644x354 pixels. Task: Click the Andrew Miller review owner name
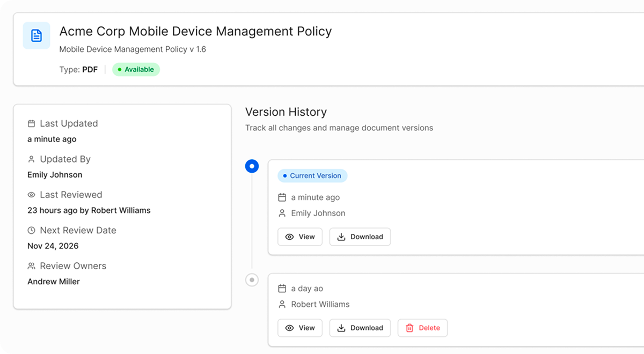click(x=54, y=282)
